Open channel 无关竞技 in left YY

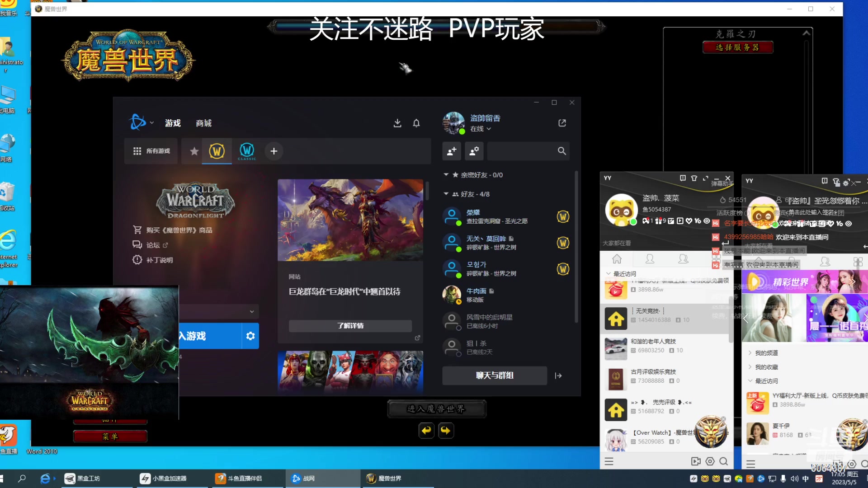pos(664,318)
